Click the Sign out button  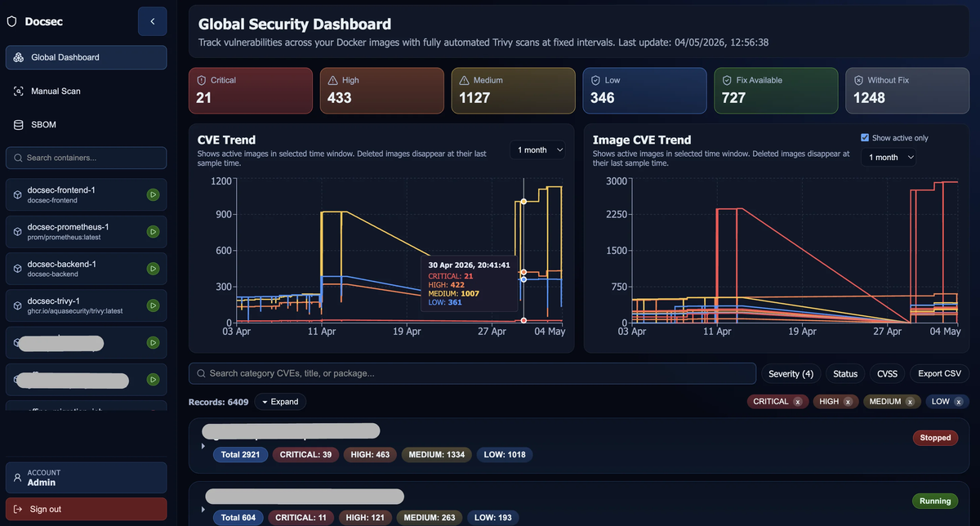pos(86,510)
